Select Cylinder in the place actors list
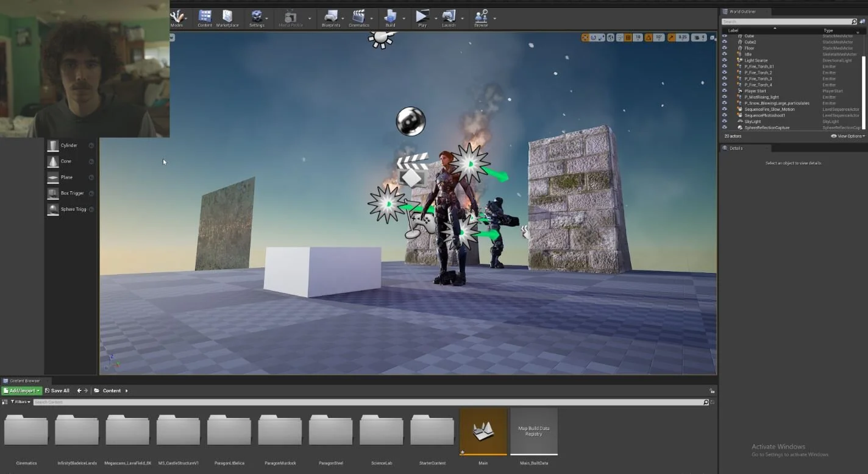Screen dimensions: 868x474 pos(71,145)
